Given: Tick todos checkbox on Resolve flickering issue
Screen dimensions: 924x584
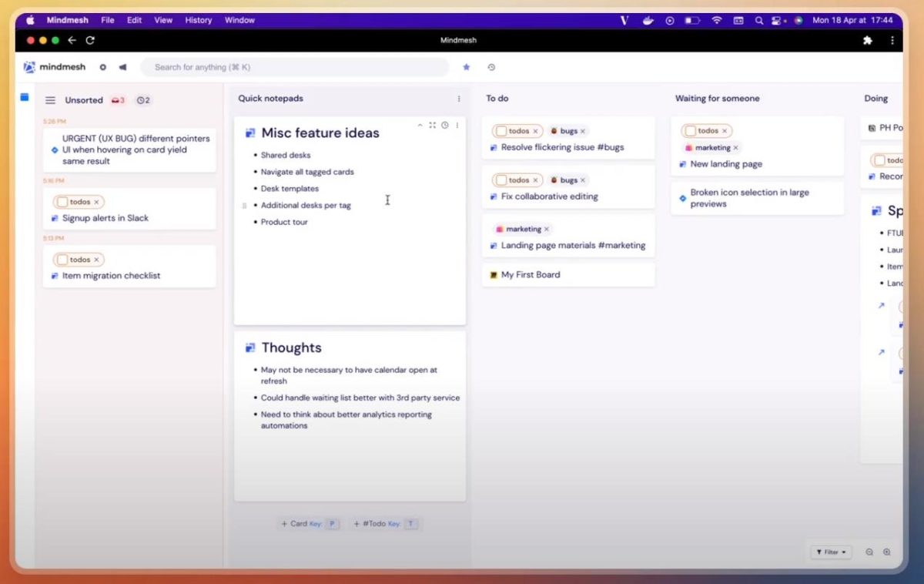Looking at the screenshot, I should tap(500, 131).
